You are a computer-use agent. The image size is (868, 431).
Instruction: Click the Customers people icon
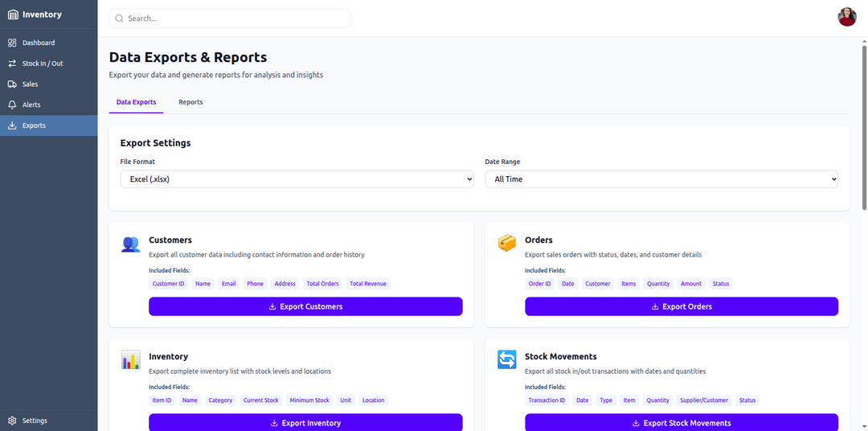point(131,244)
